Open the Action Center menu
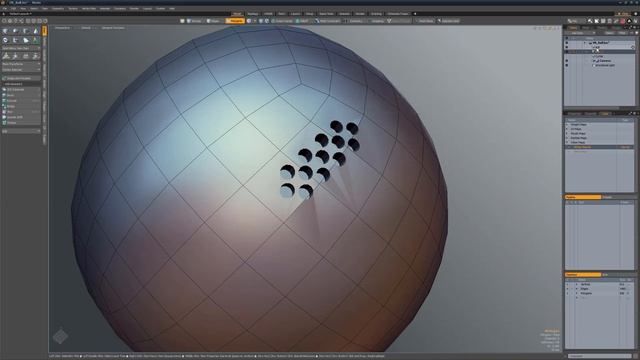Image resolution: width=640 pixels, height=360 pixels. click(282, 21)
